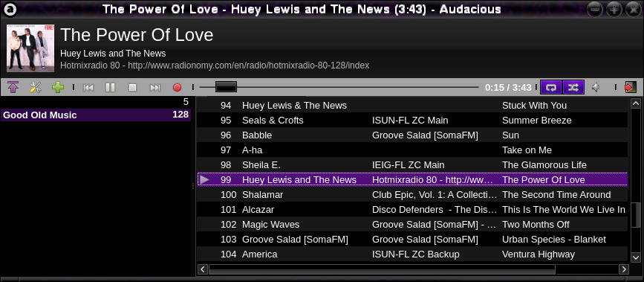Pause the current playback
The height and width of the screenshot is (282, 644).
tap(110, 87)
